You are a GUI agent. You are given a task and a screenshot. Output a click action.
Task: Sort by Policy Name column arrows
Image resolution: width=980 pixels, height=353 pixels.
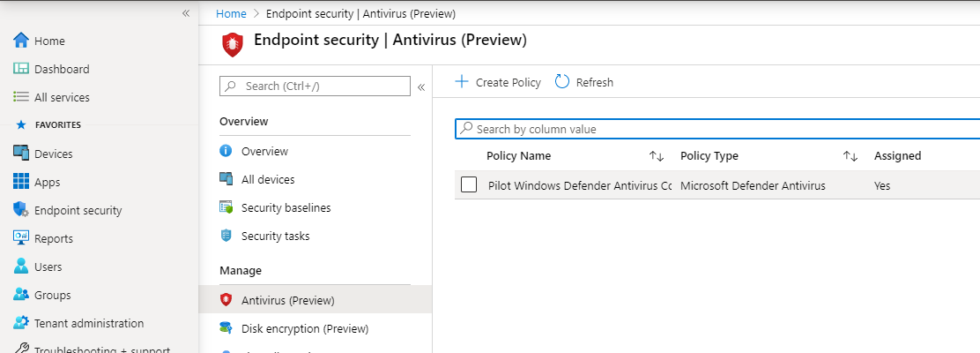[x=656, y=156]
